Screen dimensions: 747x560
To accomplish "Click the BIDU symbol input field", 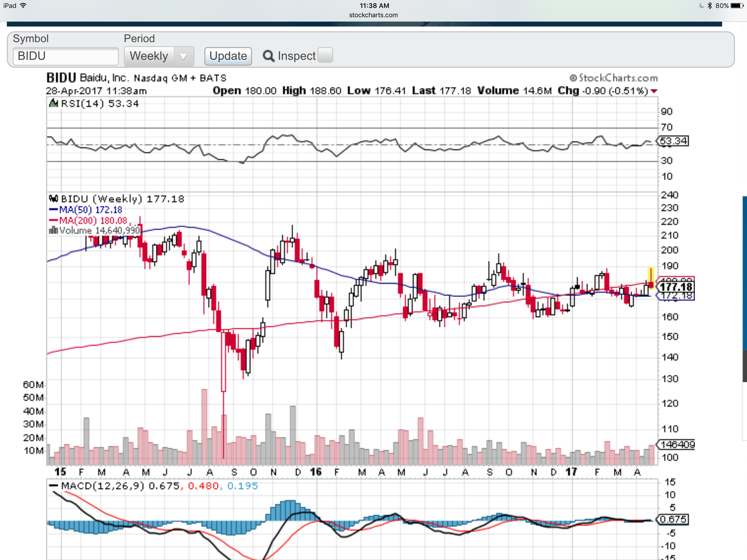I will [66, 56].
